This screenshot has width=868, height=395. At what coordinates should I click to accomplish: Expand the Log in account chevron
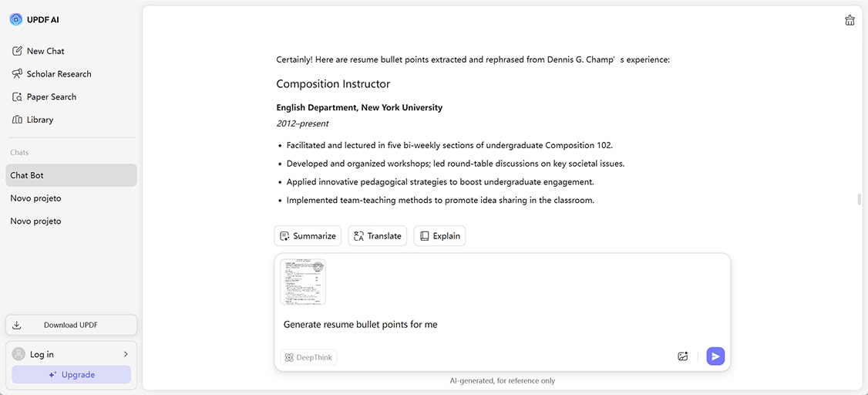tap(126, 354)
